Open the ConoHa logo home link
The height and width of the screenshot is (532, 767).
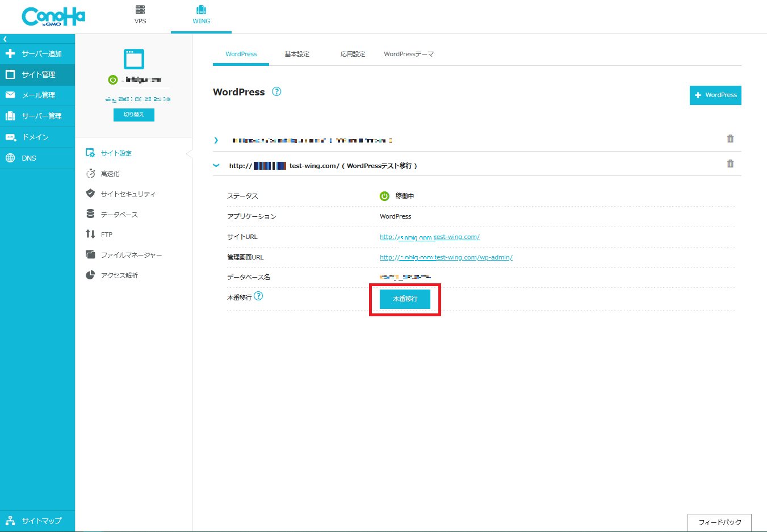[x=53, y=16]
